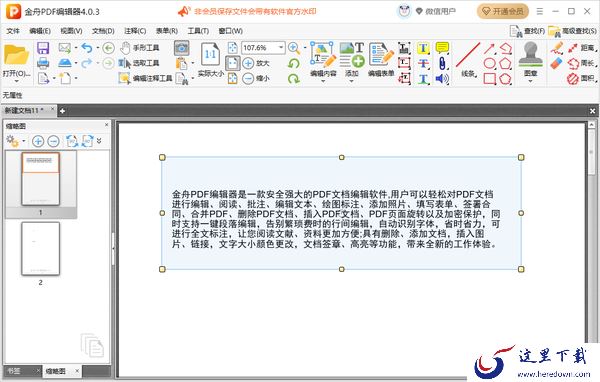Select the Area (面积) measuring tool
The width and height of the screenshot is (600, 382).
point(582,78)
